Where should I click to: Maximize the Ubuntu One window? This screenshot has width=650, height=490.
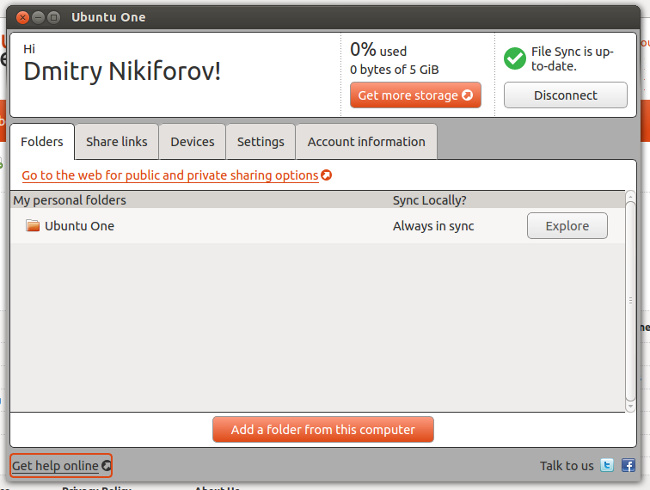click(x=53, y=17)
